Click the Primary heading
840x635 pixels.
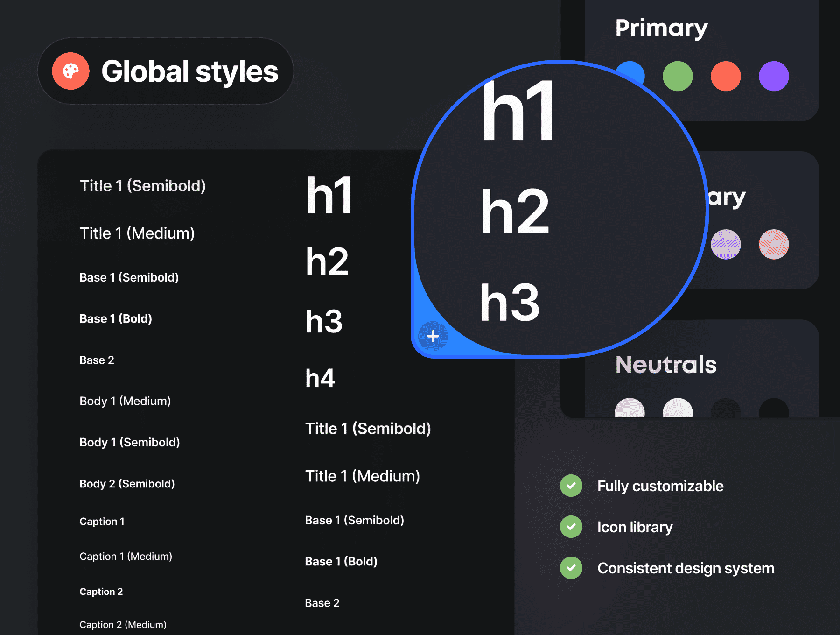point(661,29)
